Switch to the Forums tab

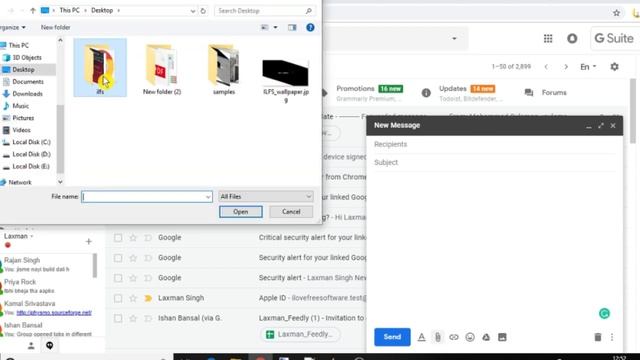(546, 93)
